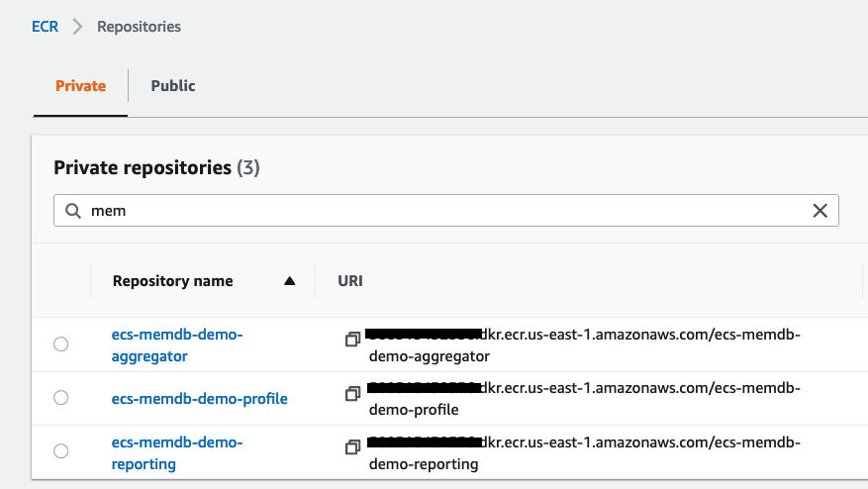Open the ecs-memdb-demo-aggregator repository link
Image resolution: width=868 pixels, height=489 pixels.
[x=177, y=345]
